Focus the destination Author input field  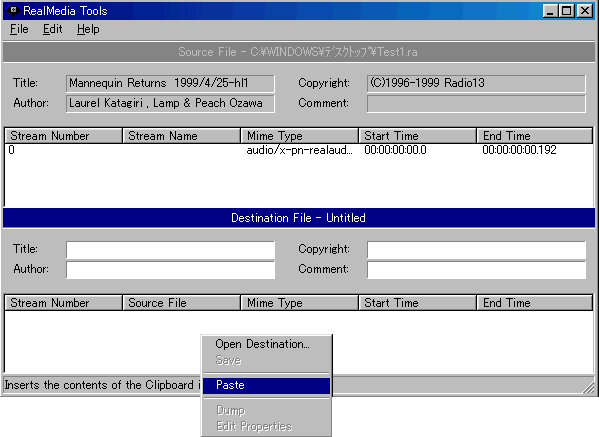(170, 270)
